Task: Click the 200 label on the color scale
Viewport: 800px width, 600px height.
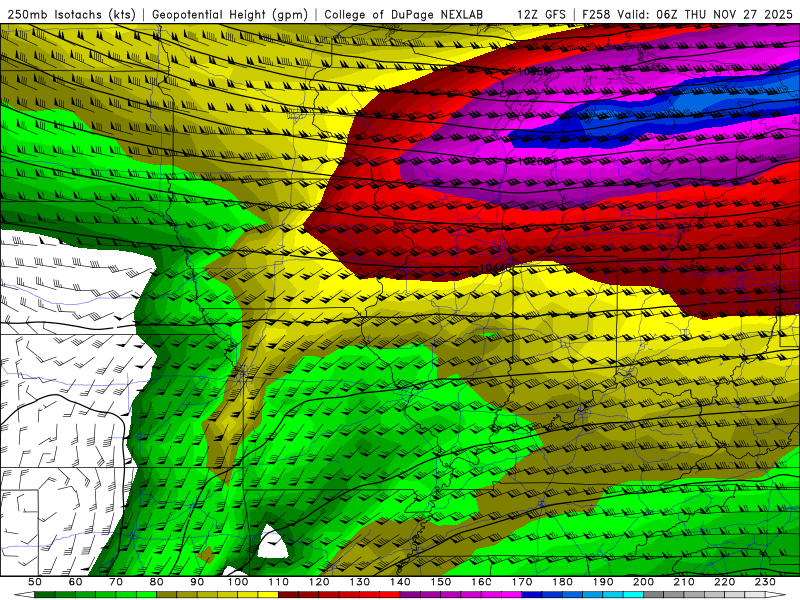Action: (643, 582)
